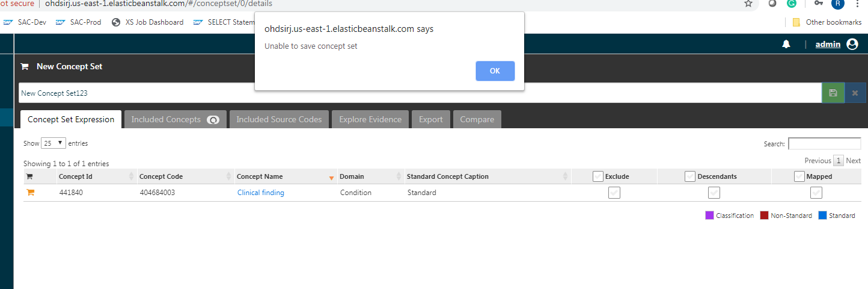Click page 1 pagination button

839,161
